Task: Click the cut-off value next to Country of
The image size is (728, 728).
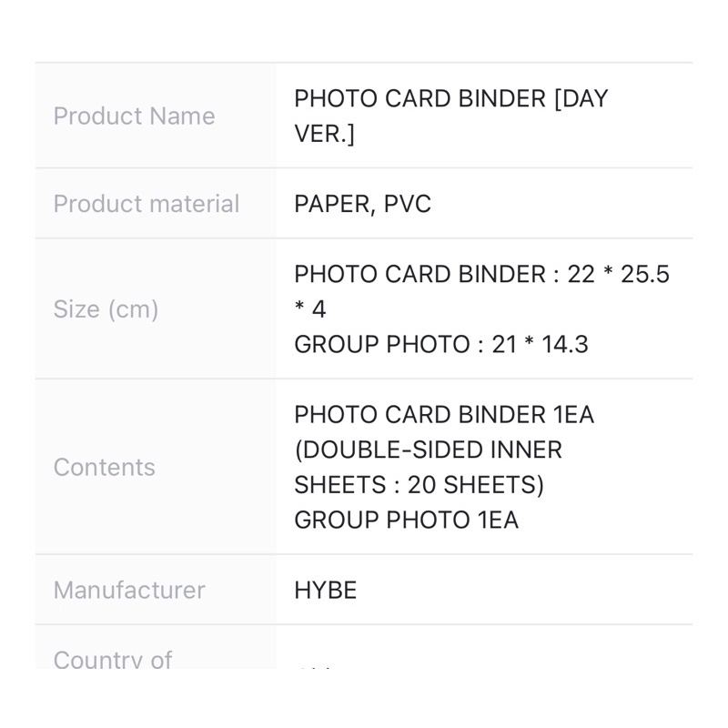Action: pyautogui.click(x=314, y=668)
